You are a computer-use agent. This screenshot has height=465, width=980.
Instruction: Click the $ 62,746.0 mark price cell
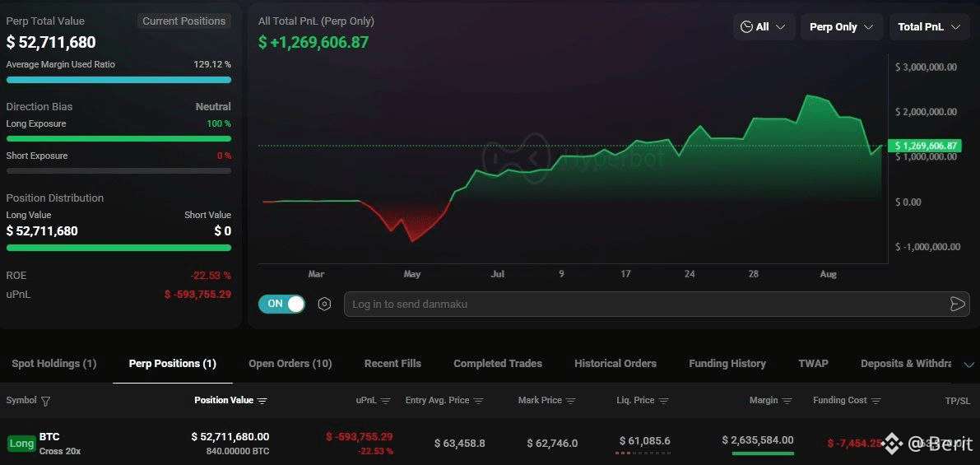click(552, 444)
